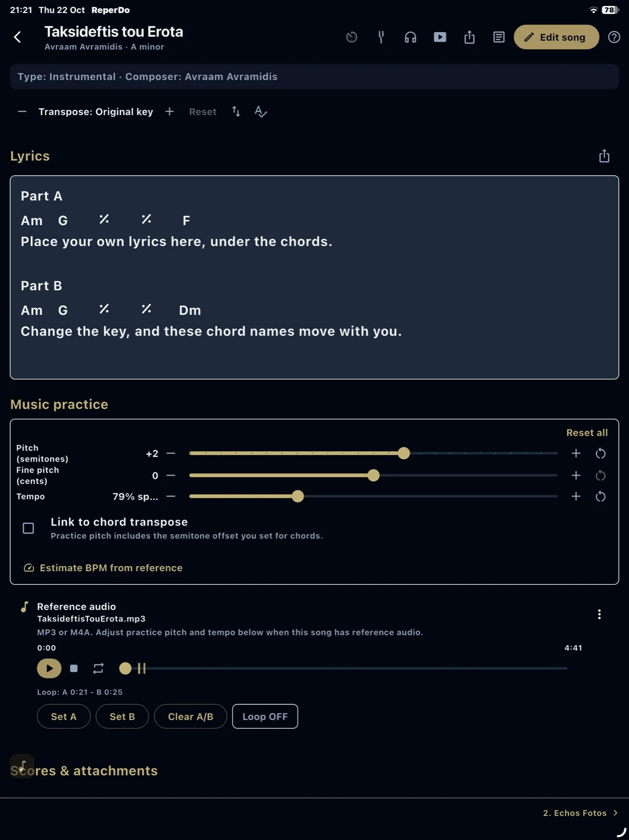Tap the share icon in header

[470, 37]
